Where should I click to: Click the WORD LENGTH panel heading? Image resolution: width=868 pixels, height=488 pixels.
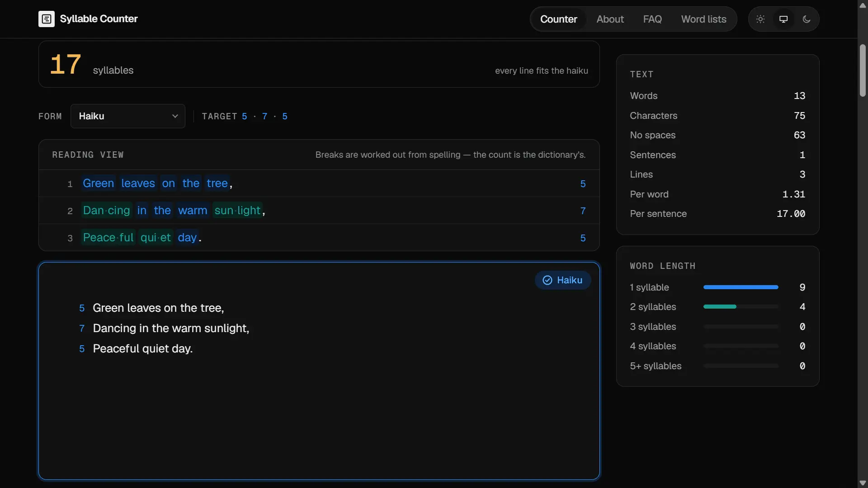pos(662,266)
